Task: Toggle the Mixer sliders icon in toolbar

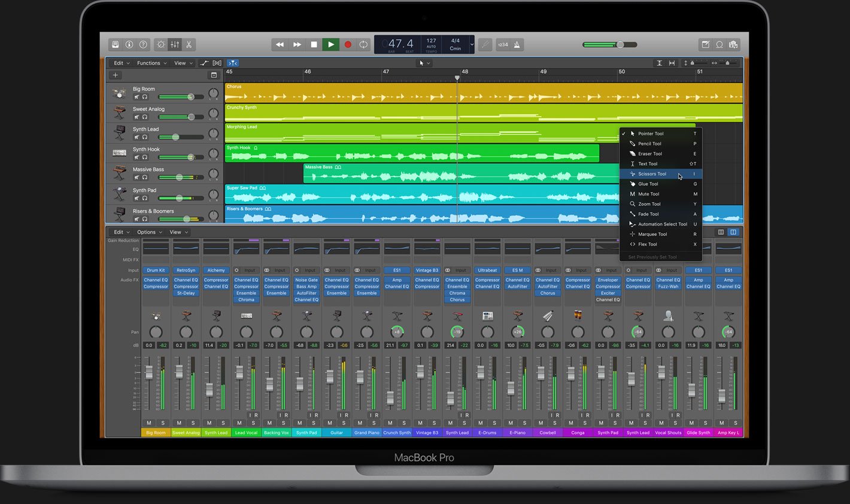Action: tap(175, 44)
